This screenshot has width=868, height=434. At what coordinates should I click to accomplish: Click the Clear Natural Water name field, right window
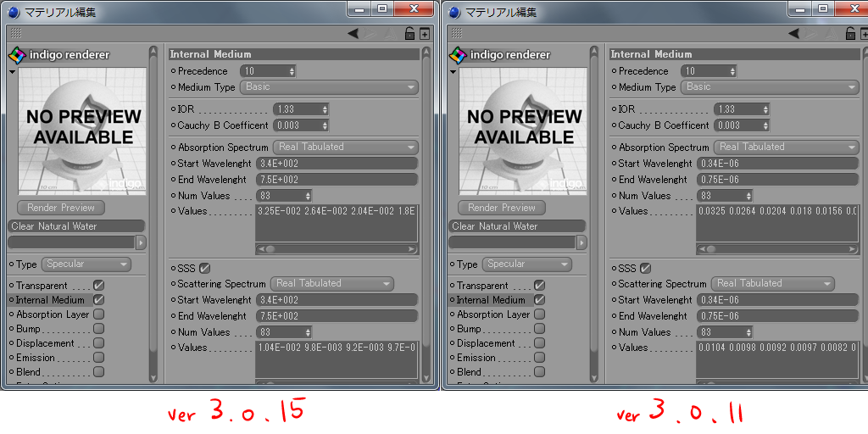517,226
